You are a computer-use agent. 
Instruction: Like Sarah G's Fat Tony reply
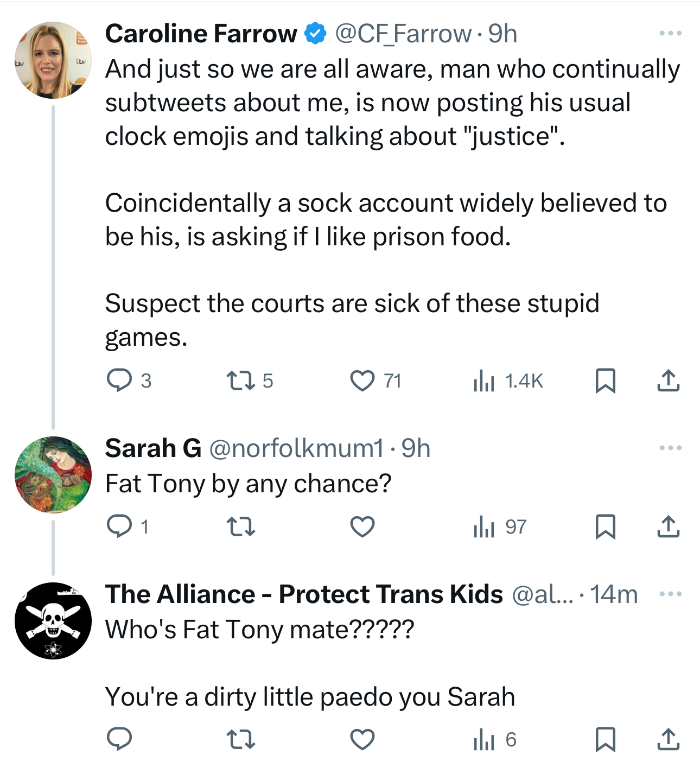click(x=362, y=526)
